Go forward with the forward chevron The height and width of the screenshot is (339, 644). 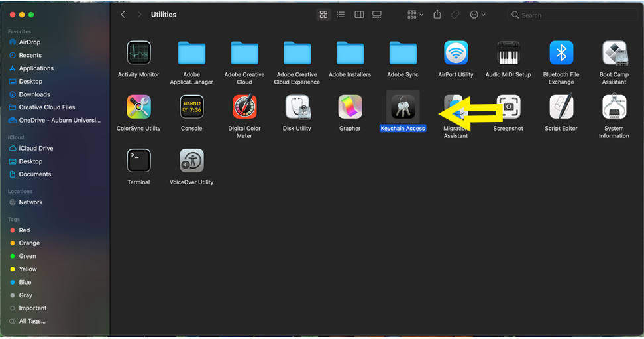click(139, 15)
